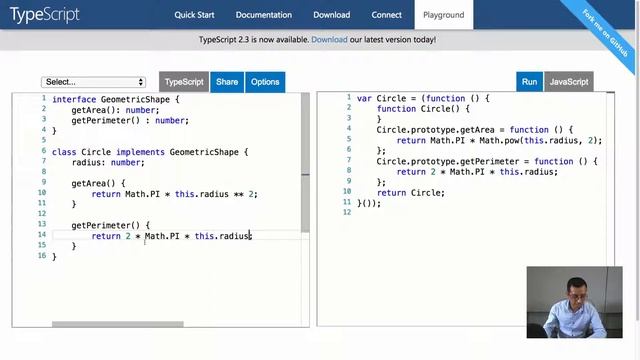Click the 'radius: number;' line
This screenshot has width=640, height=360.
(x=108, y=163)
